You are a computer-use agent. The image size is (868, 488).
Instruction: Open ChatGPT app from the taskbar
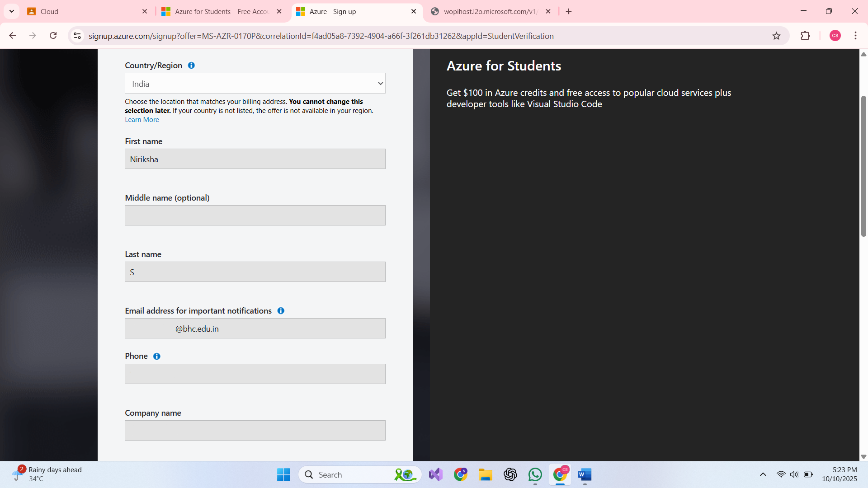pos(510,474)
